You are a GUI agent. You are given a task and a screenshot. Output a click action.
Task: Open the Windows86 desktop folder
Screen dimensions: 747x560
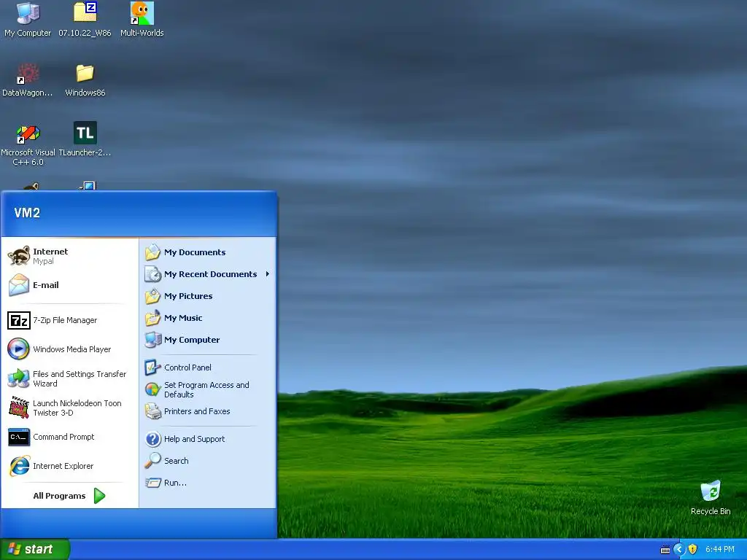click(x=85, y=79)
